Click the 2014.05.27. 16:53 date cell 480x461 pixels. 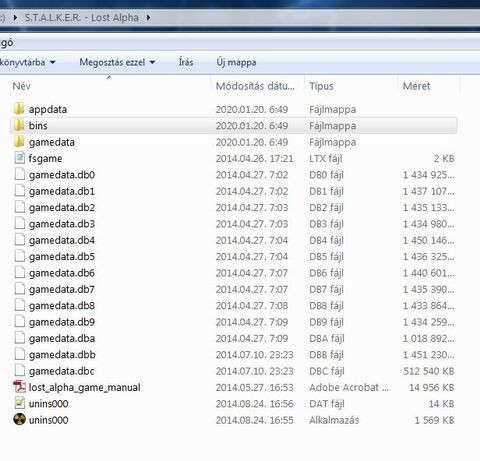coord(254,387)
